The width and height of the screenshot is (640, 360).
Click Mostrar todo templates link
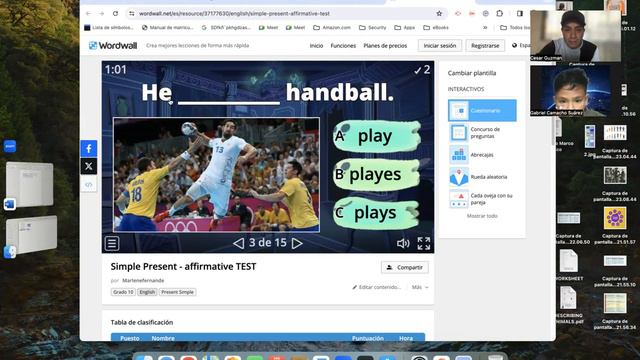(x=482, y=216)
